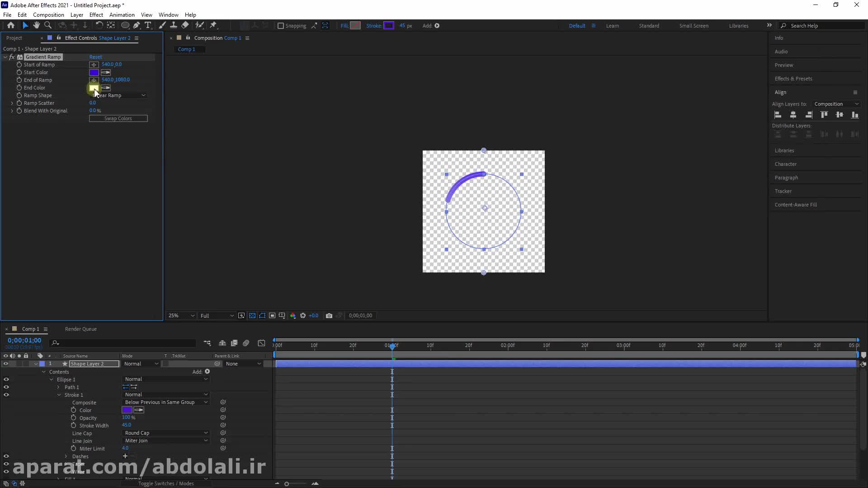Hide Ellipse 1 with eye icon

tap(6, 380)
